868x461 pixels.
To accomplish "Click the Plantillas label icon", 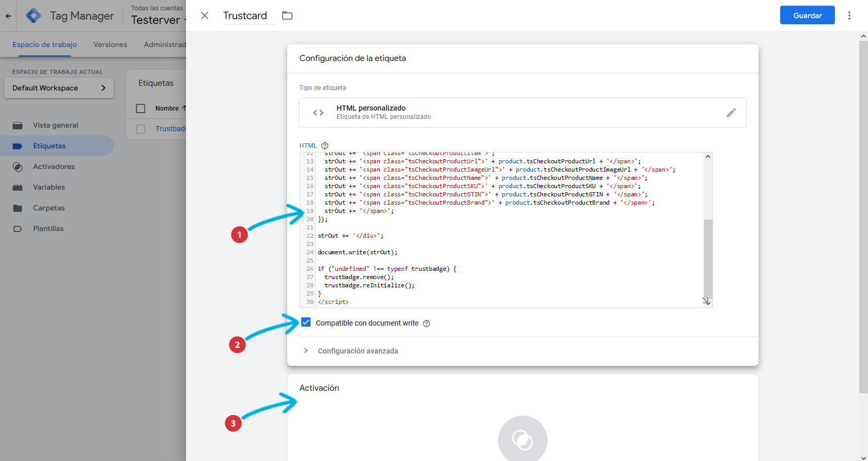I will point(18,229).
